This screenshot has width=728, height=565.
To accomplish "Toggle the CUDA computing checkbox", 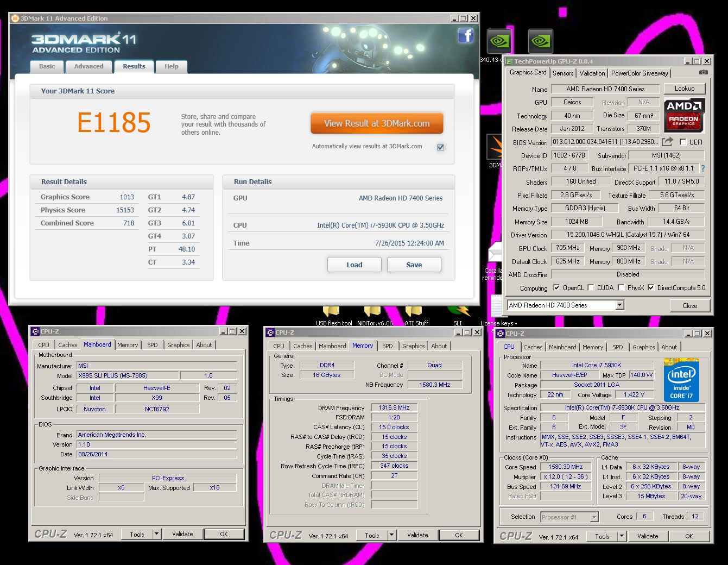I will (591, 288).
